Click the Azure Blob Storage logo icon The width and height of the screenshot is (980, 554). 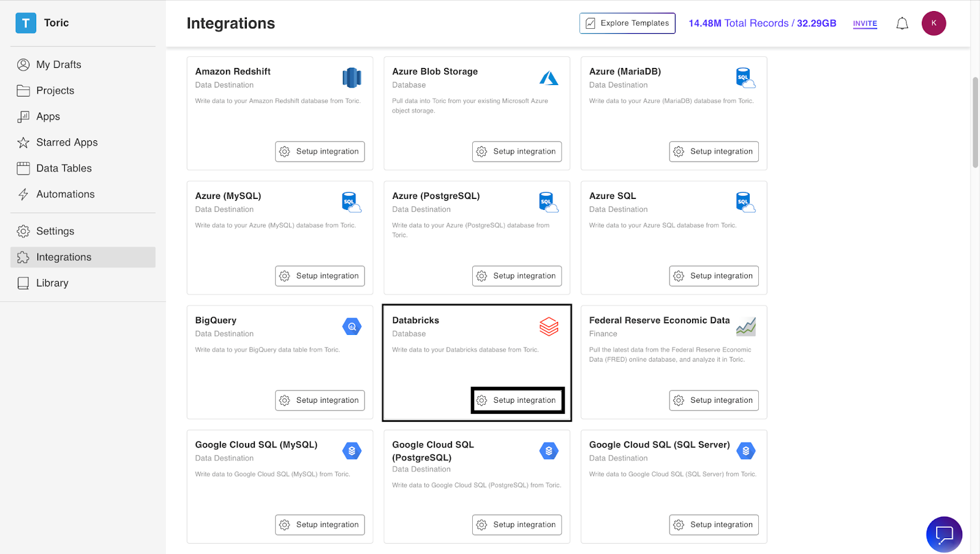pos(549,78)
